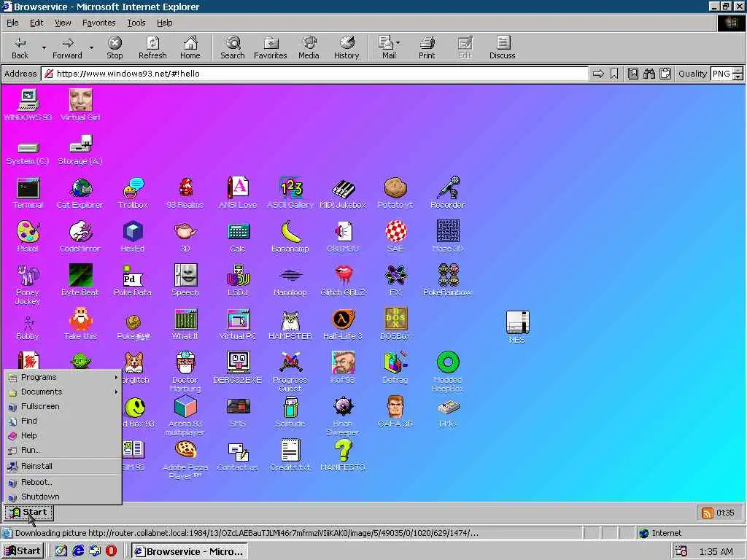This screenshot has width=747, height=560.
Task: Click the Windows 93 Start button
Action: [x=29, y=513]
